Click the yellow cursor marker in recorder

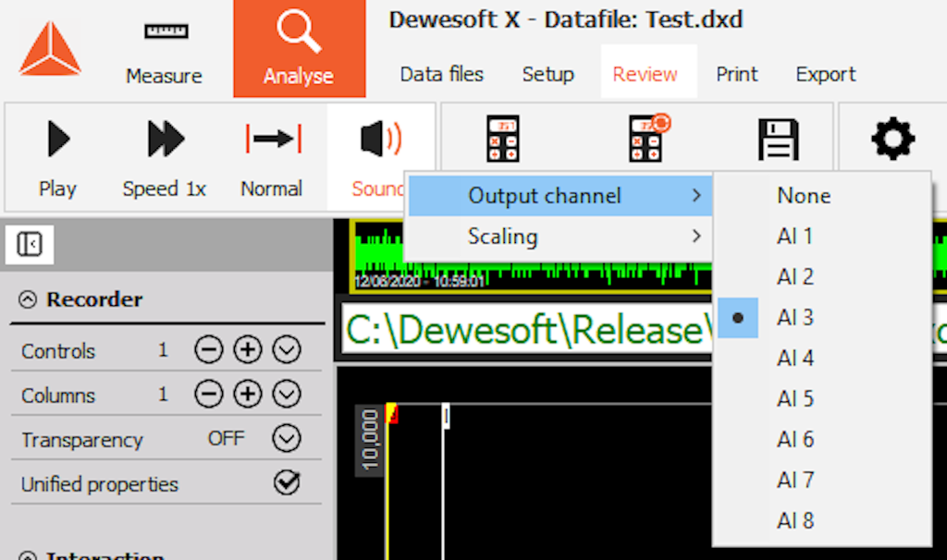[391, 413]
